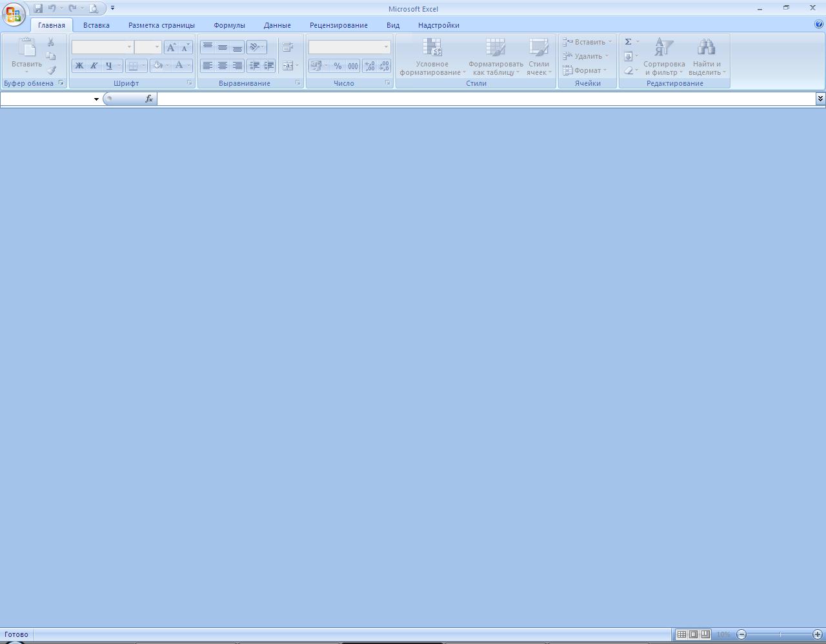
Task: Click the Percent style icon
Action: tap(337, 66)
